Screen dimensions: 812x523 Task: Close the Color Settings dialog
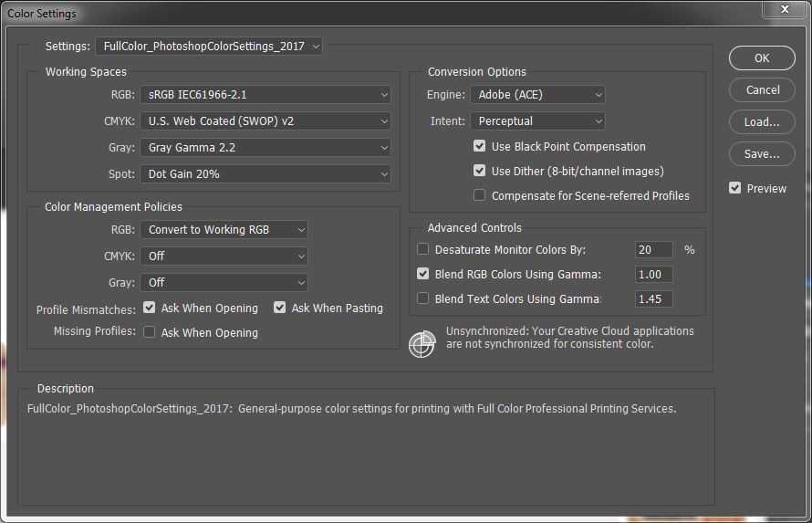[785, 9]
